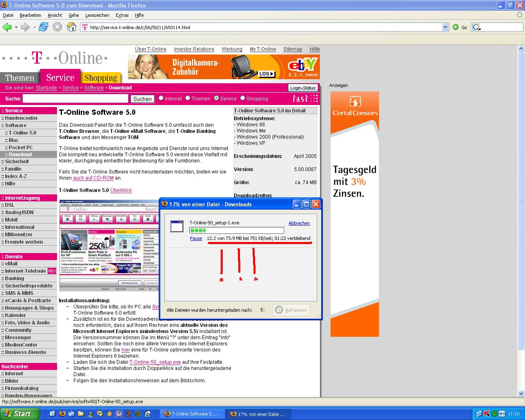Click the Login-Status button
The image size is (525, 420).
(x=303, y=88)
